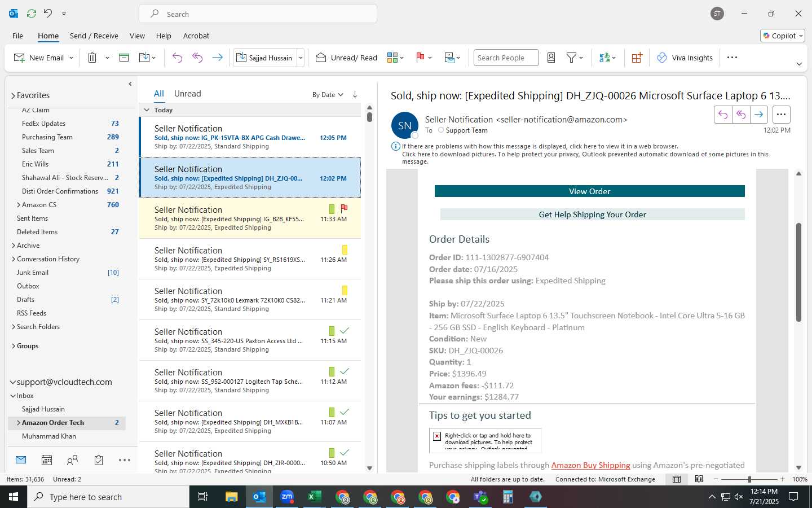Expand Conversation History folder
812x508 pixels.
14,259
